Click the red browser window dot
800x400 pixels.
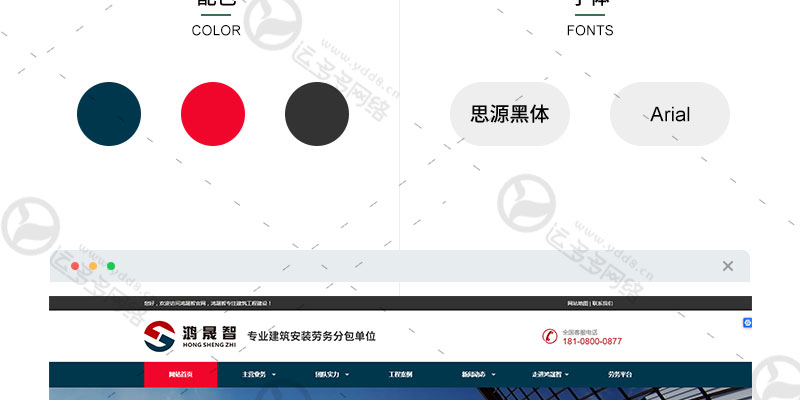coord(75,266)
